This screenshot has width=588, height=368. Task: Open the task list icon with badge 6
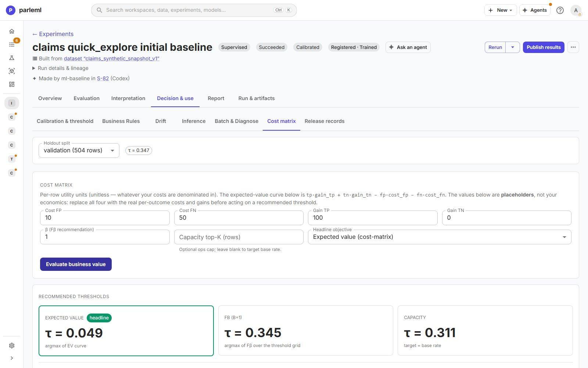pos(12,45)
